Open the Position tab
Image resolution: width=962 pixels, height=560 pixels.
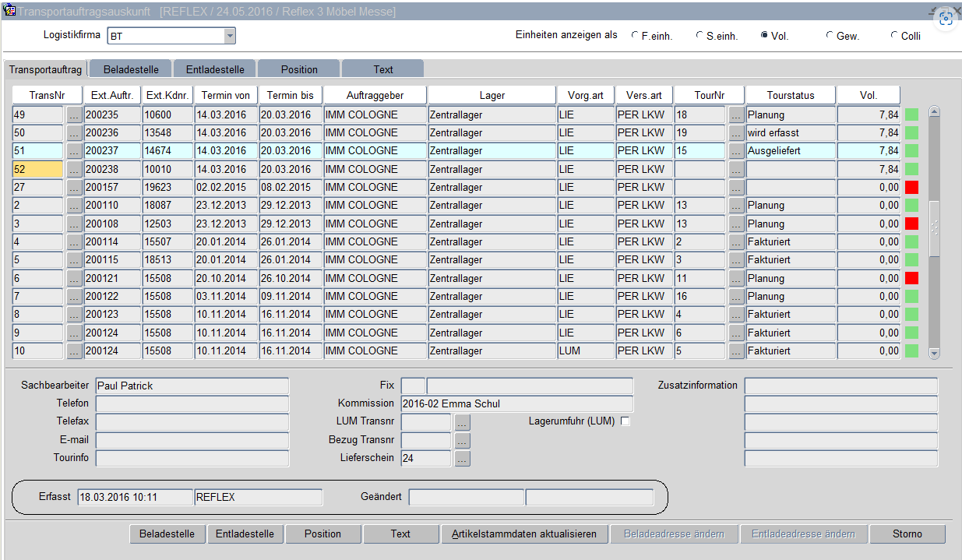click(x=299, y=69)
